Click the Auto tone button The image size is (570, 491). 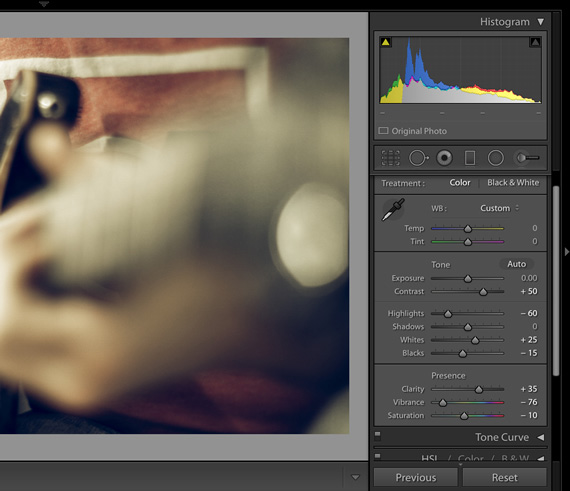click(517, 264)
